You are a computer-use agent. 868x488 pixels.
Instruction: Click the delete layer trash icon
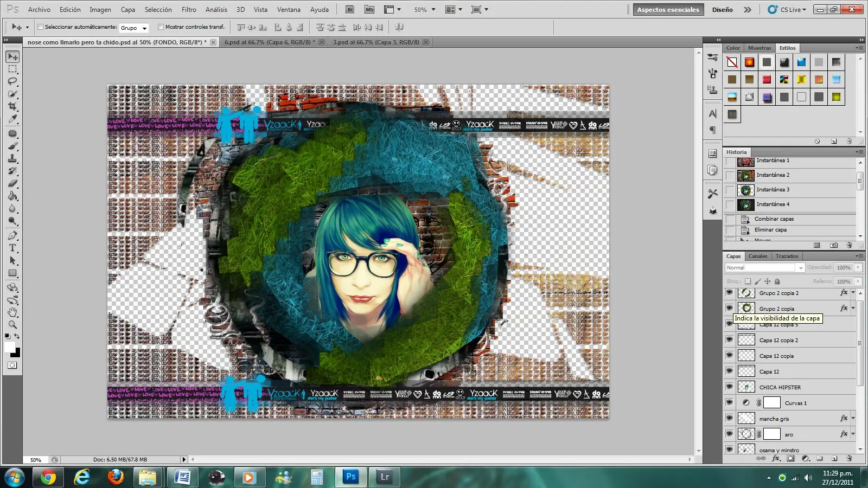point(850,458)
